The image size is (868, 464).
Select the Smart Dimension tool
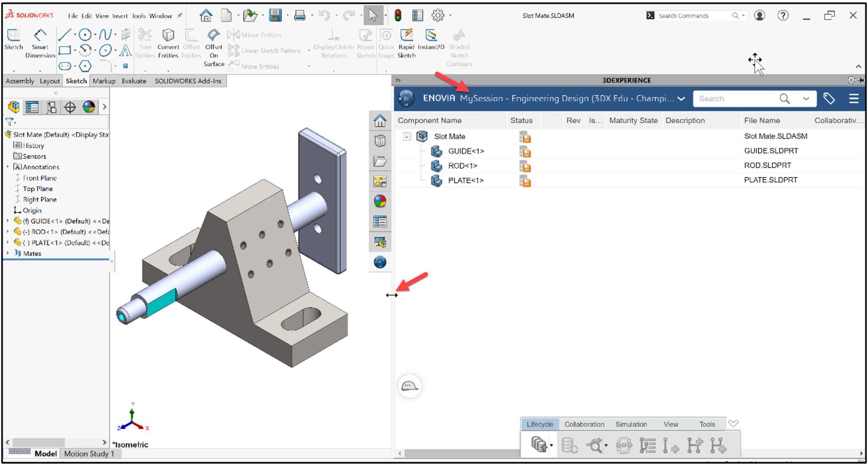click(x=40, y=42)
